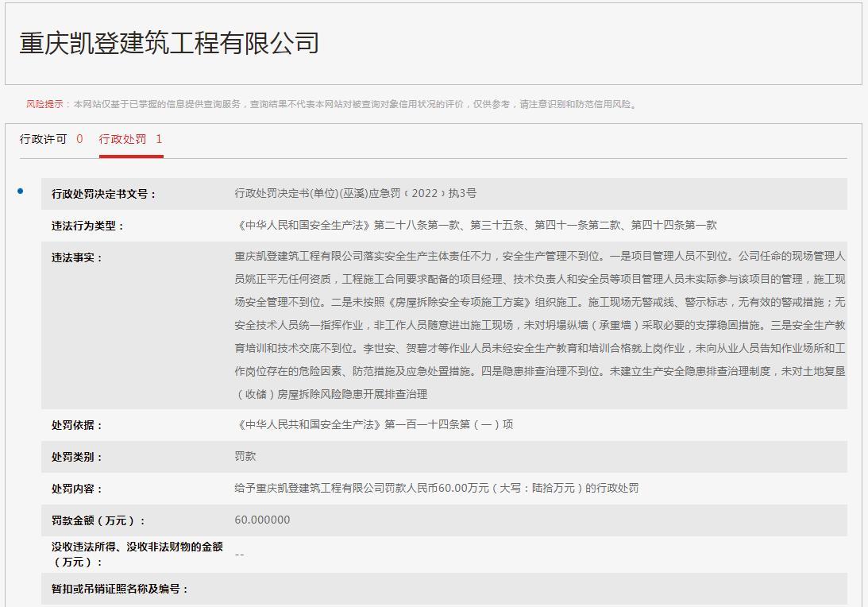Click the 处罚类别 label
868x607 pixels.
[76, 457]
